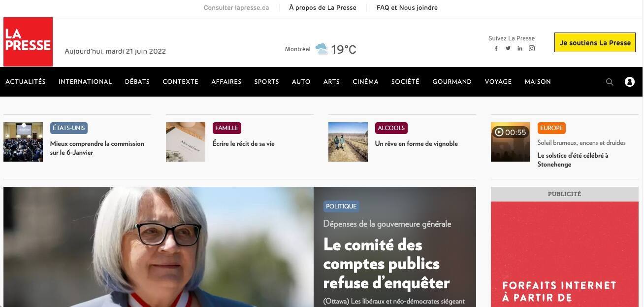
Task: Read the Écrire le récit de sa vie article
Action: tap(243, 144)
